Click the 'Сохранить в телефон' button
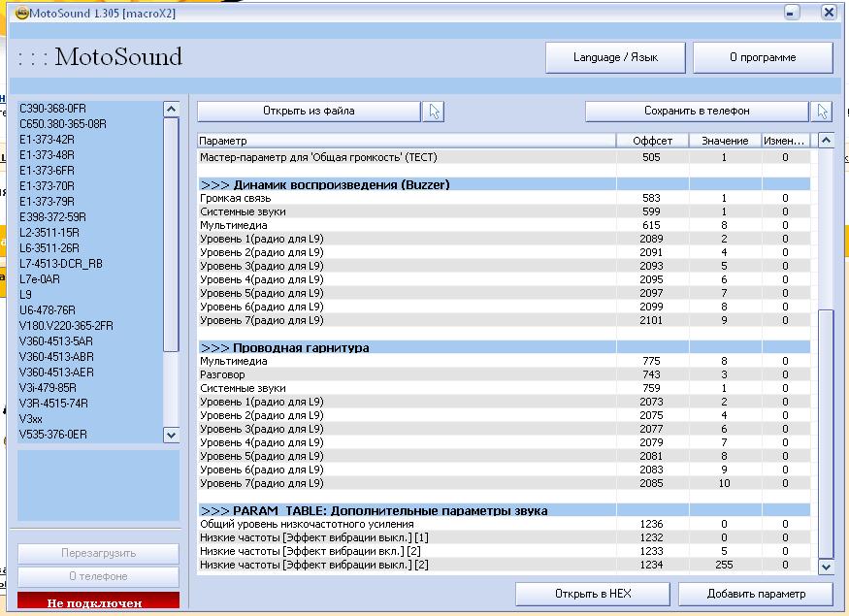The image size is (849, 616). [697, 111]
